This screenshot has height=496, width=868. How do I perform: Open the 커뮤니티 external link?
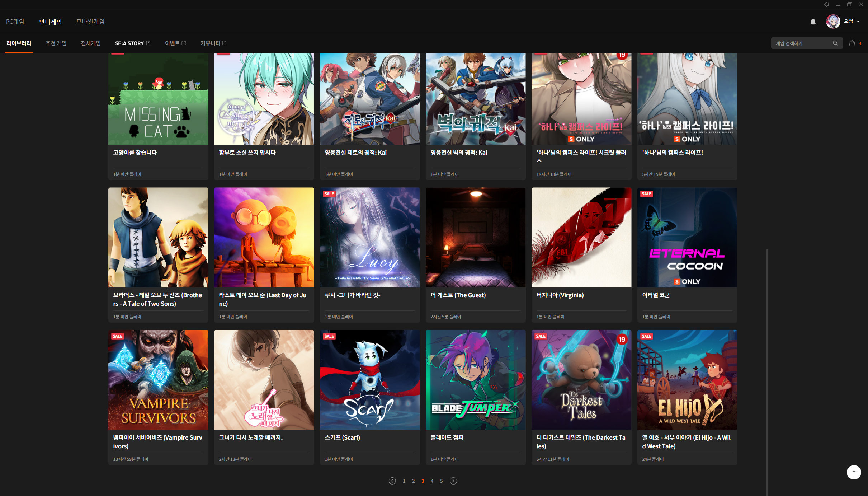(213, 43)
